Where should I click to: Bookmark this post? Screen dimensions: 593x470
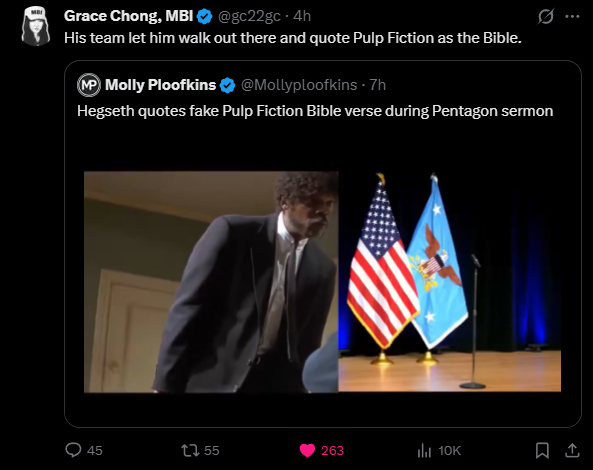542,450
